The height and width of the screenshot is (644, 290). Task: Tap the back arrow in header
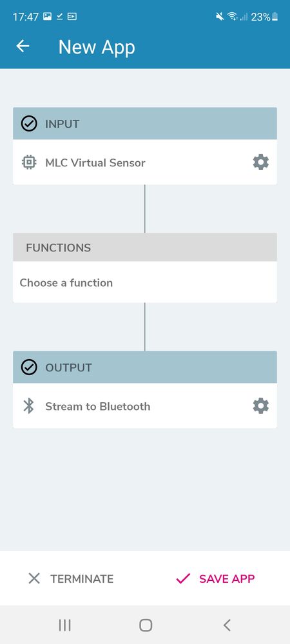pos(23,46)
